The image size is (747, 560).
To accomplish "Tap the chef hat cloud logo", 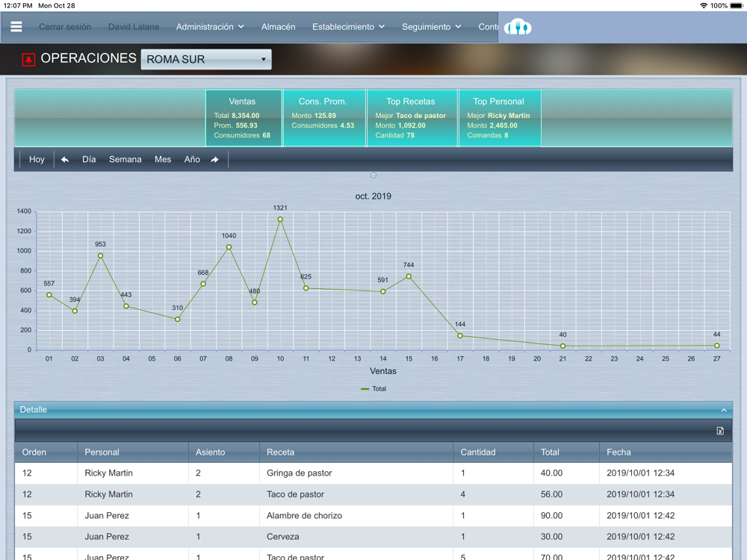I will [518, 27].
